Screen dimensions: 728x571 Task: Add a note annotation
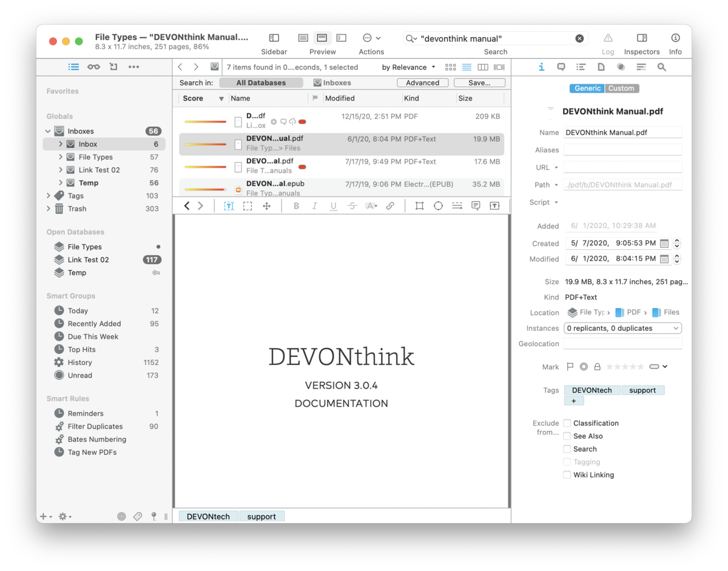click(476, 206)
